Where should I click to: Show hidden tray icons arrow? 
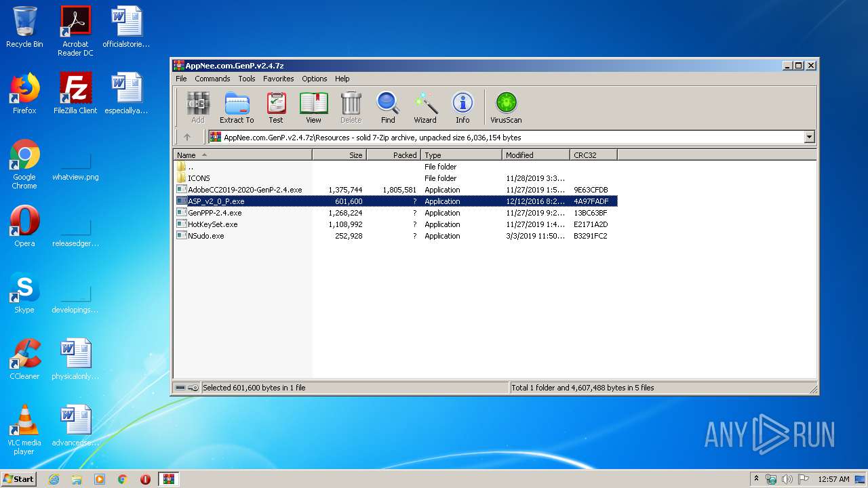pos(757,479)
